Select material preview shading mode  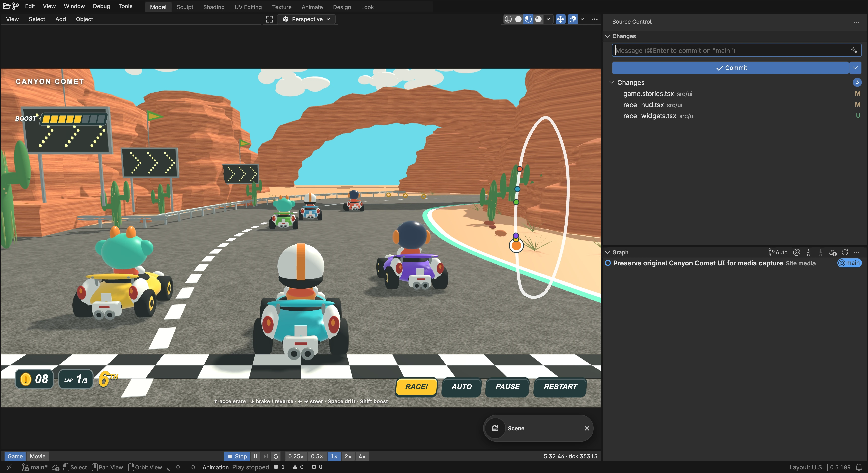tap(528, 19)
